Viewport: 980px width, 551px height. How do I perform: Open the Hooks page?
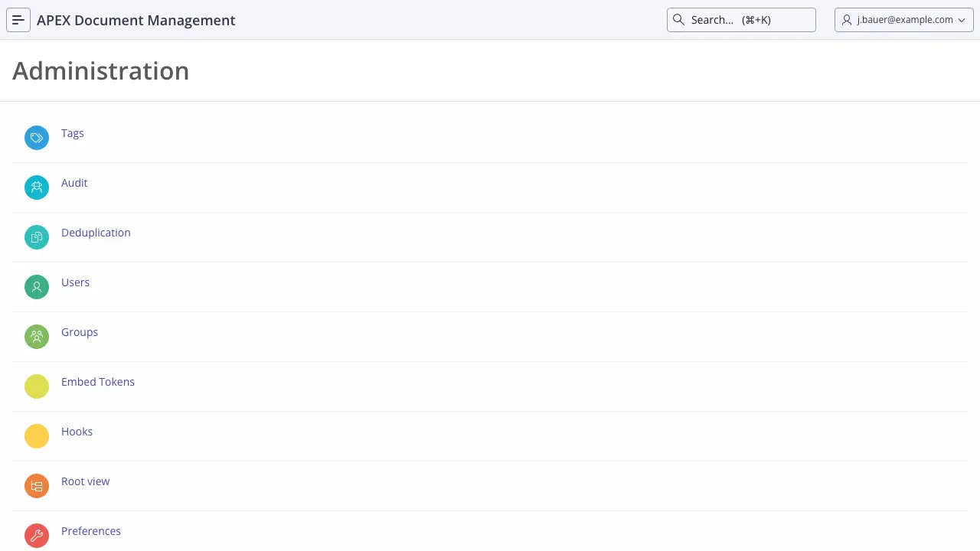[77, 432]
